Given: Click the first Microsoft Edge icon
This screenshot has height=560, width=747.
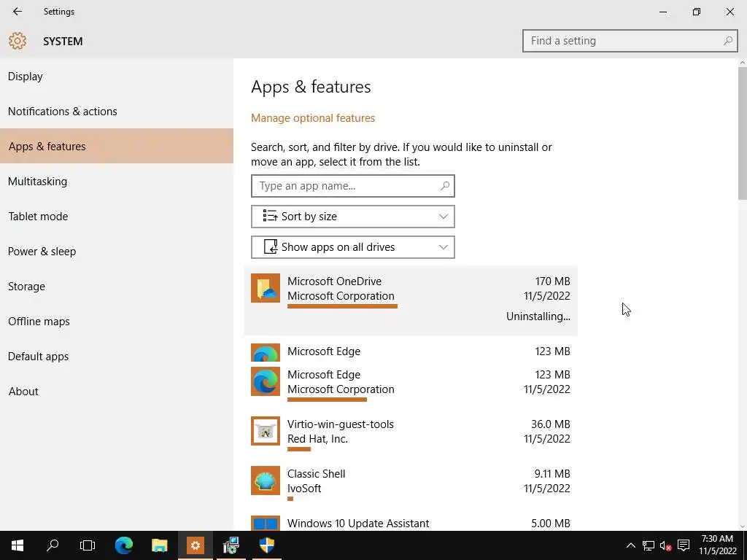Looking at the screenshot, I should pyautogui.click(x=266, y=353).
